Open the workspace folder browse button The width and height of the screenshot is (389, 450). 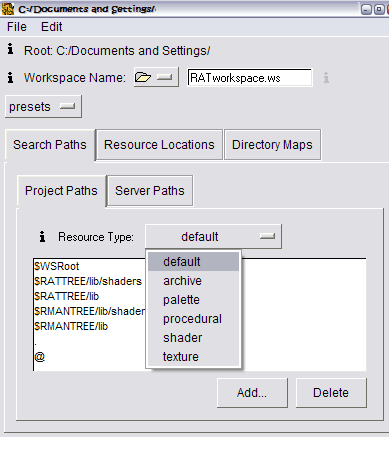[156, 77]
